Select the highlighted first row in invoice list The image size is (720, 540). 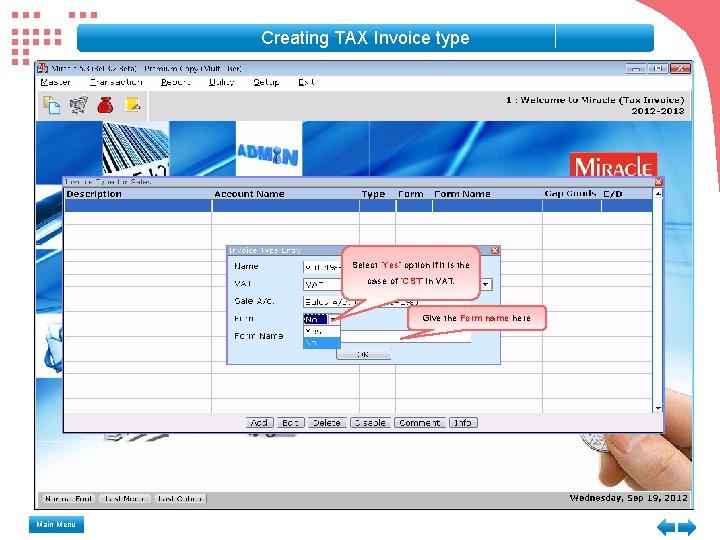tap(358, 206)
